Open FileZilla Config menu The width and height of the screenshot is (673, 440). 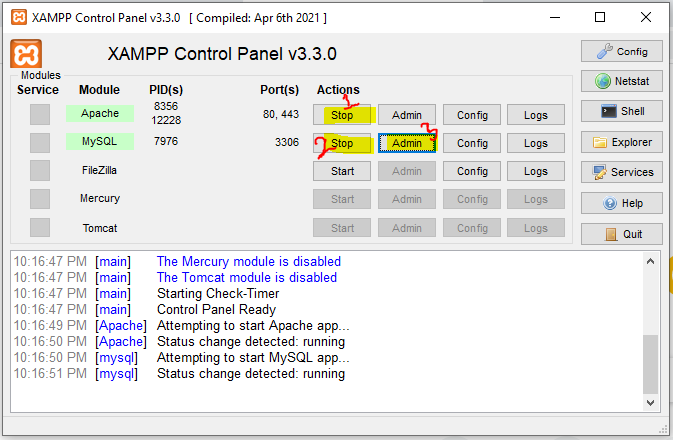point(472,171)
